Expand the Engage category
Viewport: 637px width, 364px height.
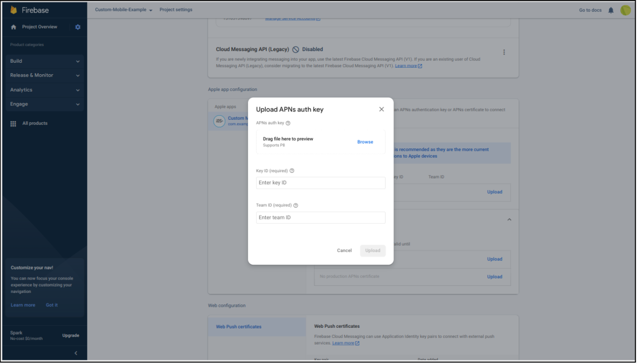click(x=45, y=104)
